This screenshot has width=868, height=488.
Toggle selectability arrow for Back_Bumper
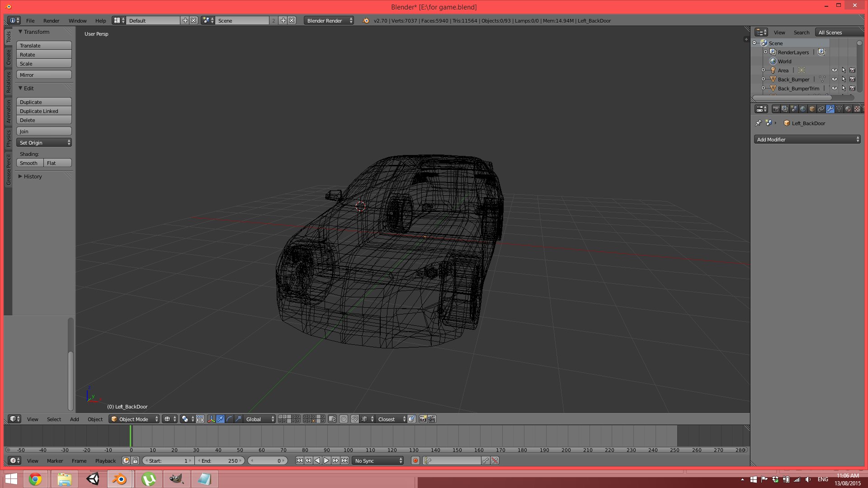pyautogui.click(x=844, y=79)
